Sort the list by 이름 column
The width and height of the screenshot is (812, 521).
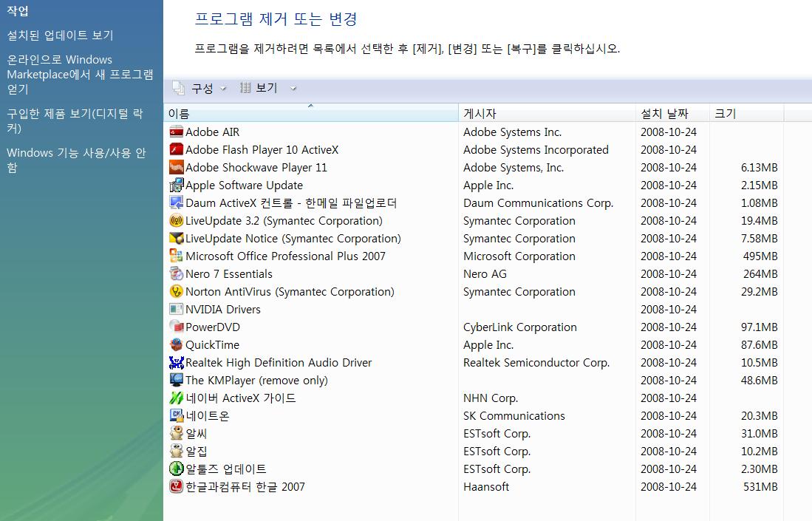[x=311, y=113]
